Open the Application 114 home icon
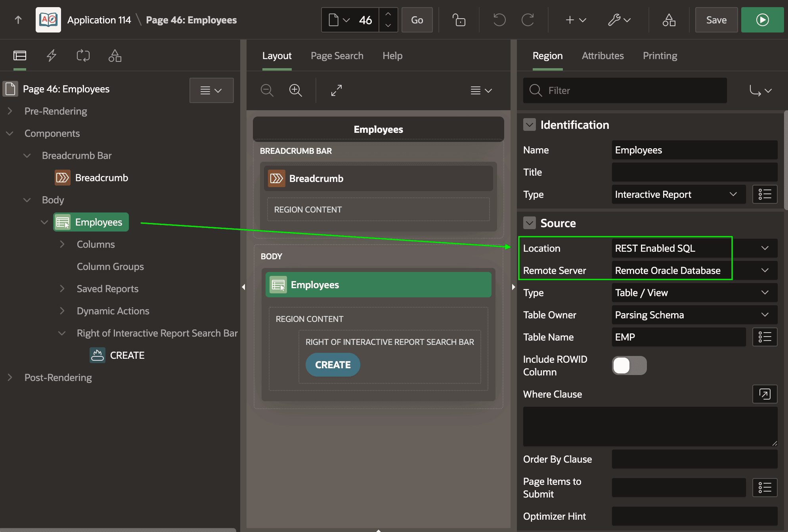The image size is (788, 532). (x=48, y=20)
